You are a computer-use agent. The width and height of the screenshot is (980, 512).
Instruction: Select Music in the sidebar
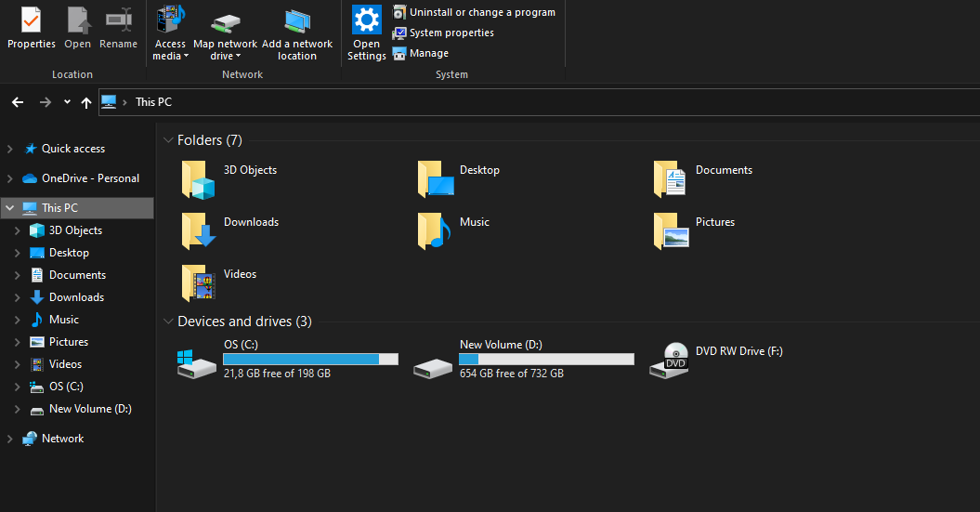click(64, 320)
